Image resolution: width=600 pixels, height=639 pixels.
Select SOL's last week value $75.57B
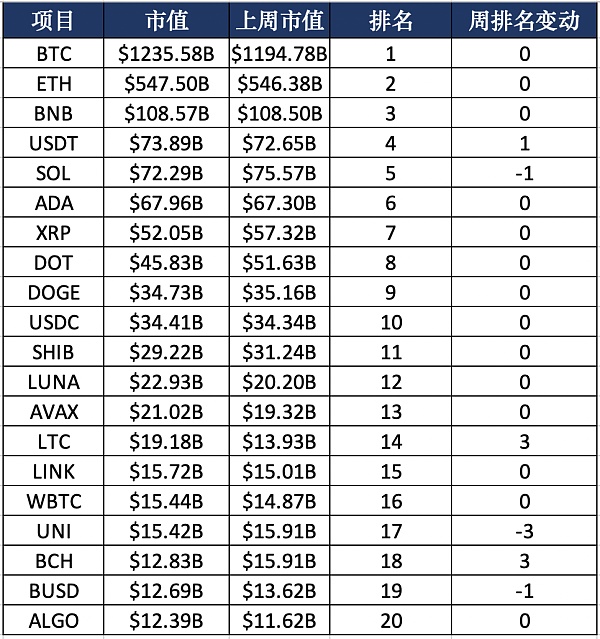[282, 173]
